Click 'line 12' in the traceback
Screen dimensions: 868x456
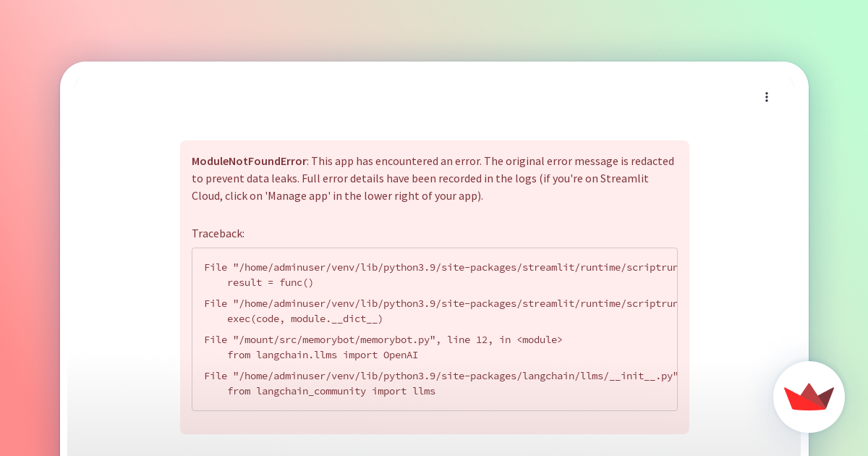[467, 339]
